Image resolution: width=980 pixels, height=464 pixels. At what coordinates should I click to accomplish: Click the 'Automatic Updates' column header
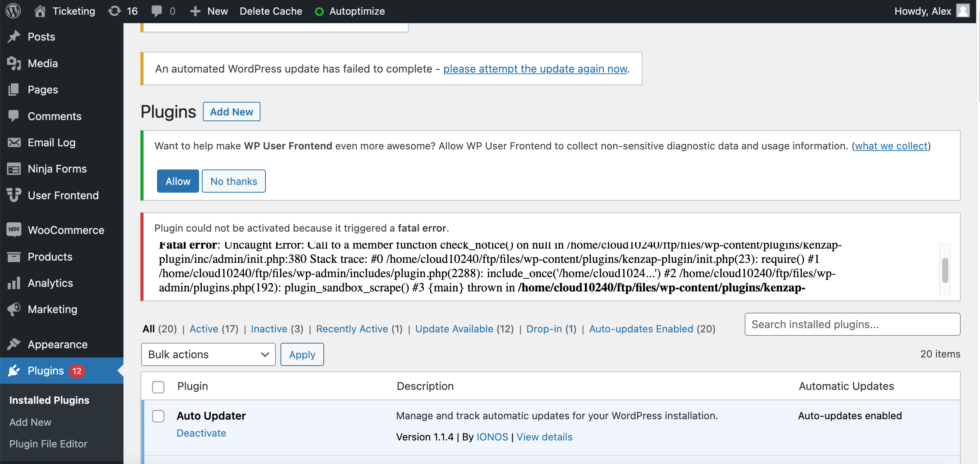coord(846,386)
